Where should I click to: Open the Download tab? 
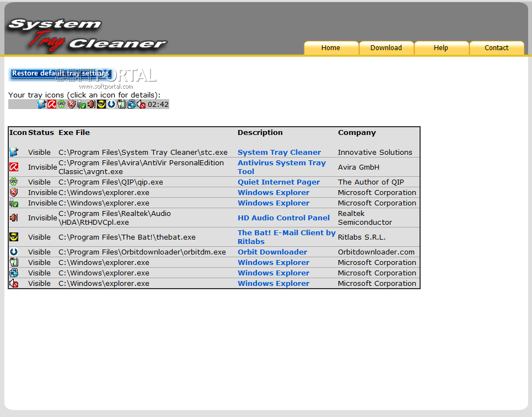(x=386, y=48)
